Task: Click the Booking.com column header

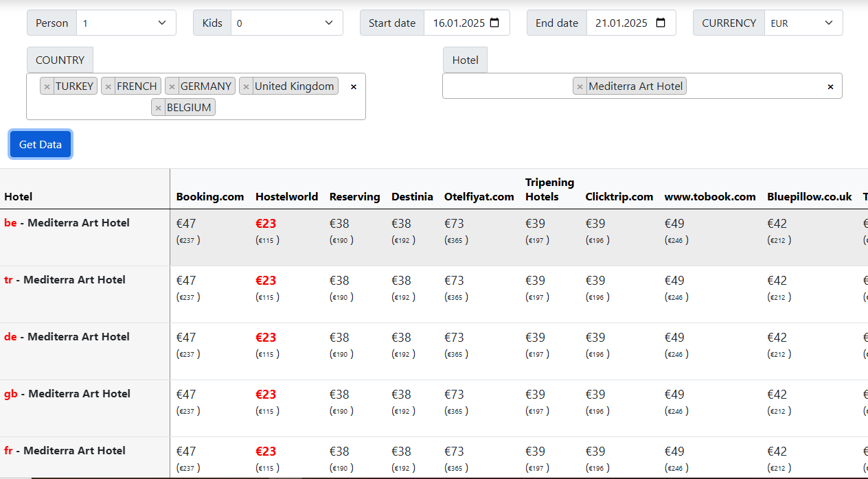Action: click(x=210, y=197)
